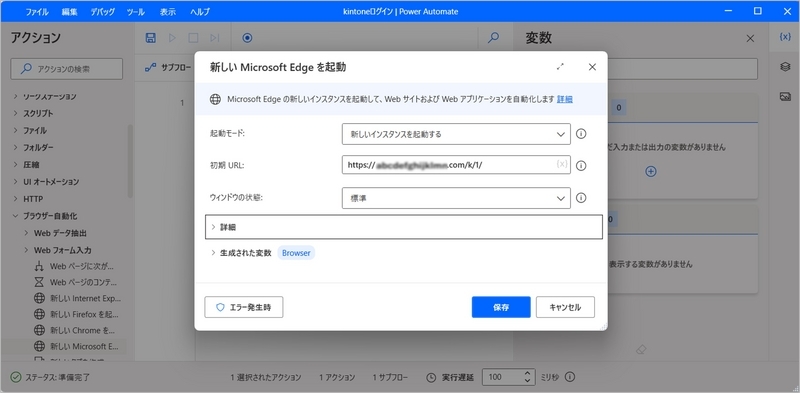Viewport: 800px width, 393px height.
Task: Click the actions panel scrollbar
Action: click(130, 161)
